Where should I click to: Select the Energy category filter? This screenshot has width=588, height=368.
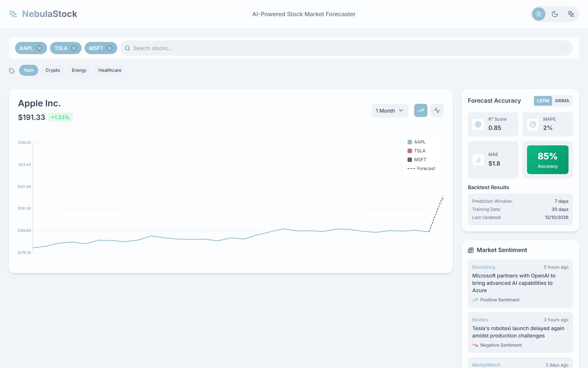(79, 70)
